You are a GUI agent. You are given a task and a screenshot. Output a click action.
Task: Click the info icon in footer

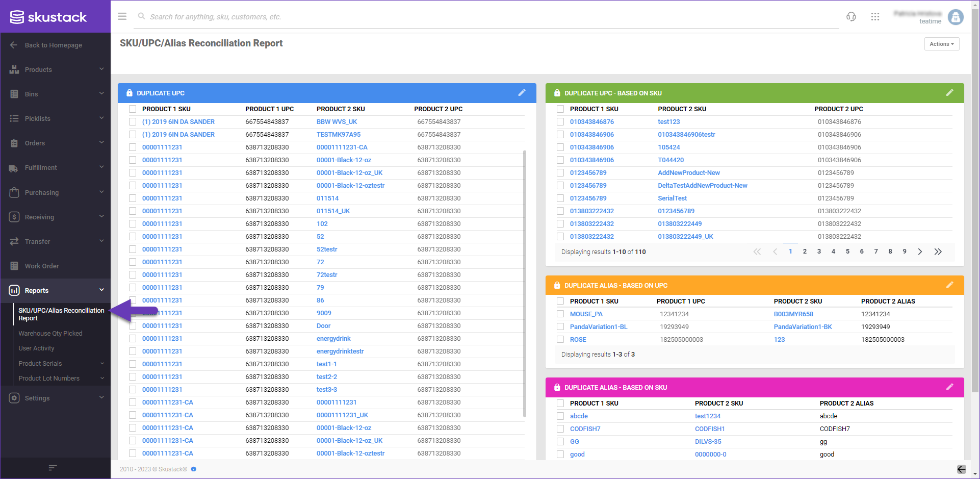tap(194, 469)
